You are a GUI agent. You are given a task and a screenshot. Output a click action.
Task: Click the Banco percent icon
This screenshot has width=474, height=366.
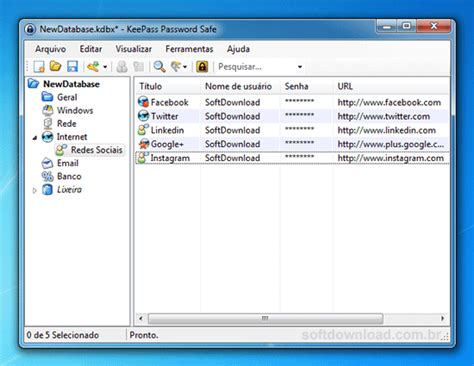(47, 176)
